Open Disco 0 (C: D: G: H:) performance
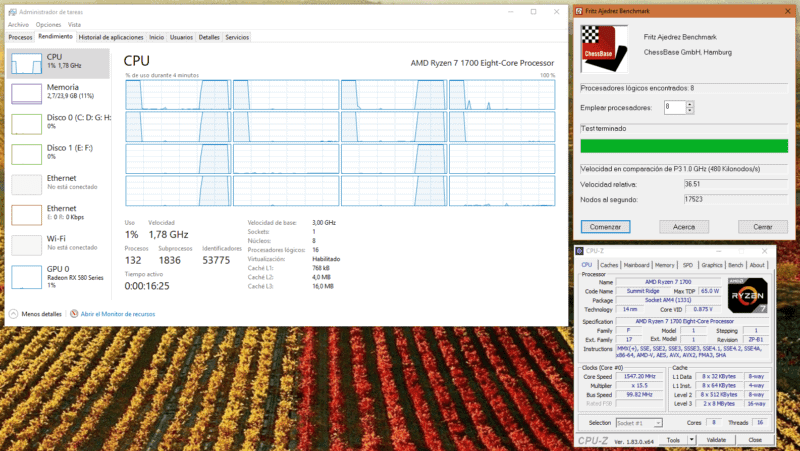Viewport: 800px width, 451px height. [59, 124]
